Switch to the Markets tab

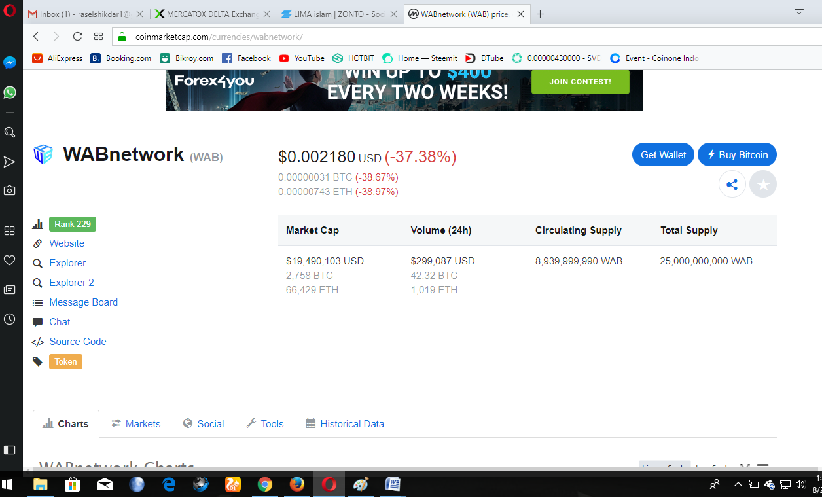135,424
